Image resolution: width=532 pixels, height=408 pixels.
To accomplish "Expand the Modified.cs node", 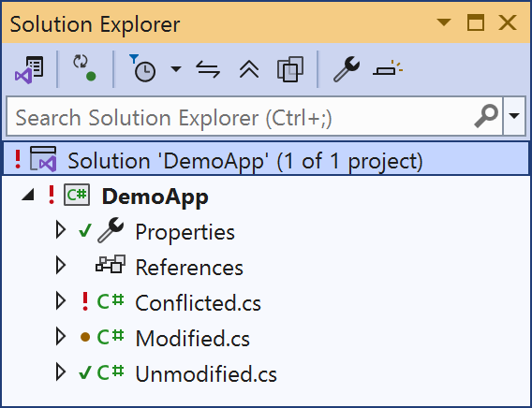I will coord(61,337).
